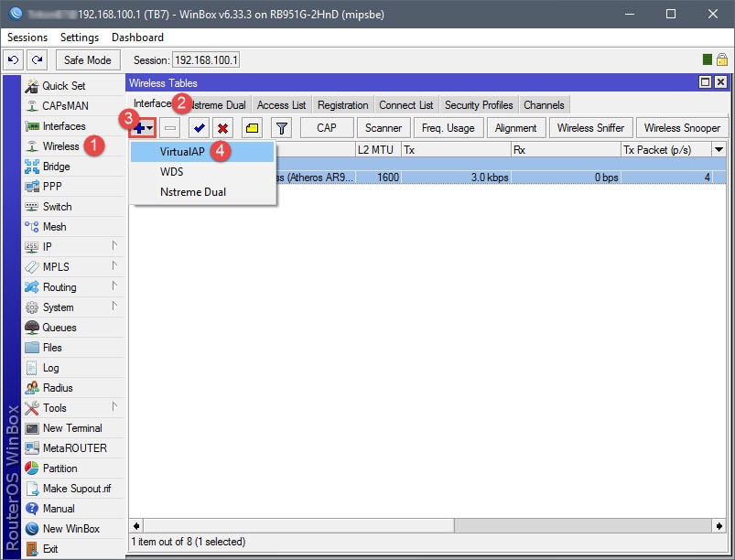
Task: Close the Wireless Tables inner window
Action: click(720, 82)
